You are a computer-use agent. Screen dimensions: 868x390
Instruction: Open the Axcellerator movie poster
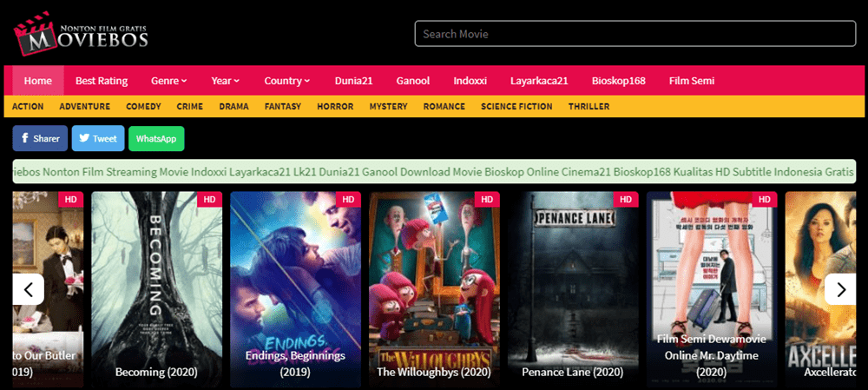click(x=821, y=289)
